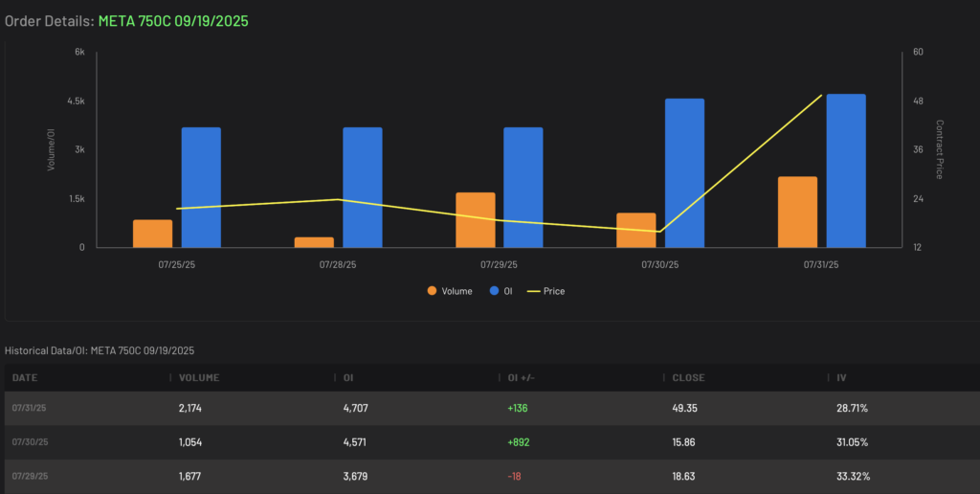The width and height of the screenshot is (980, 494).
Task: Click the volume value 1,677
Action: 189,476
